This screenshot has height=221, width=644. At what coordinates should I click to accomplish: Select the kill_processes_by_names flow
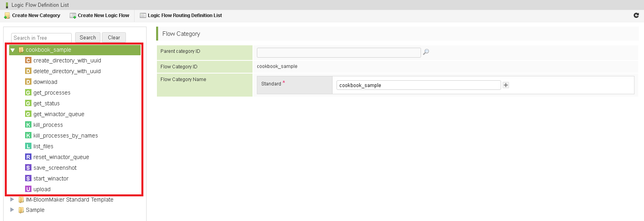click(66, 136)
